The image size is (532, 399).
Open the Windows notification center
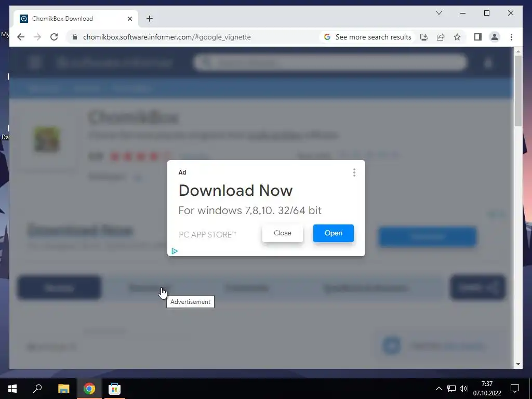[x=515, y=389]
